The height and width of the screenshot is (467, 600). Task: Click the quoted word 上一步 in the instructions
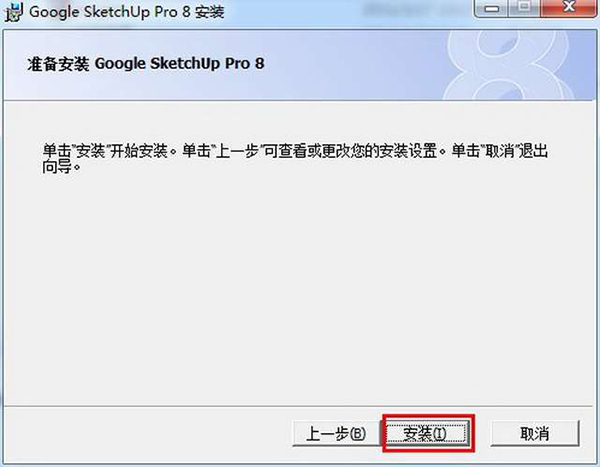237,151
